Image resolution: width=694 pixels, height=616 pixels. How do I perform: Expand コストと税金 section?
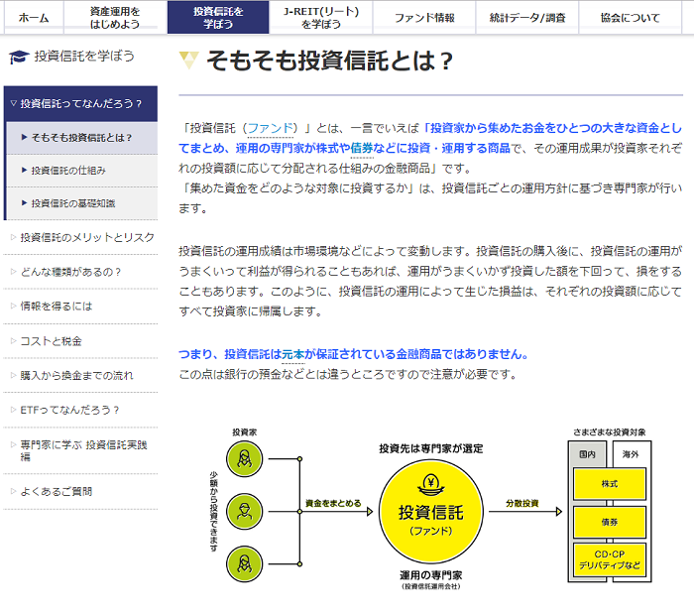tap(80, 341)
